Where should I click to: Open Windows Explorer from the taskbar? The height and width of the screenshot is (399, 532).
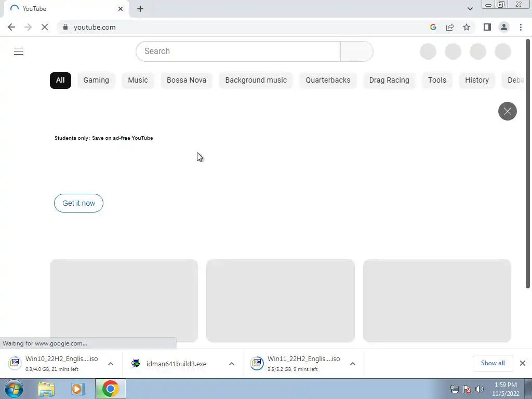click(x=46, y=389)
